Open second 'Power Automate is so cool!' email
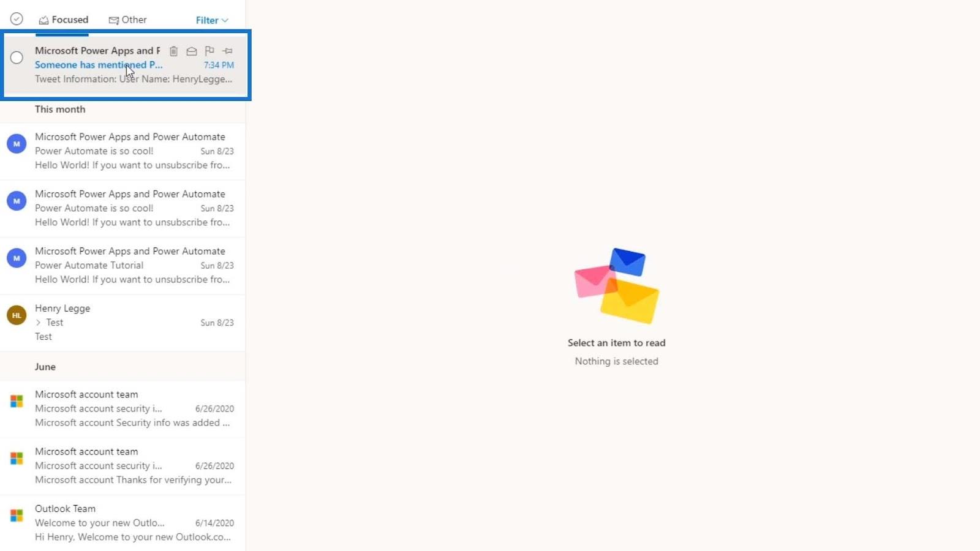Image resolution: width=980 pixels, height=551 pixels. click(123, 209)
